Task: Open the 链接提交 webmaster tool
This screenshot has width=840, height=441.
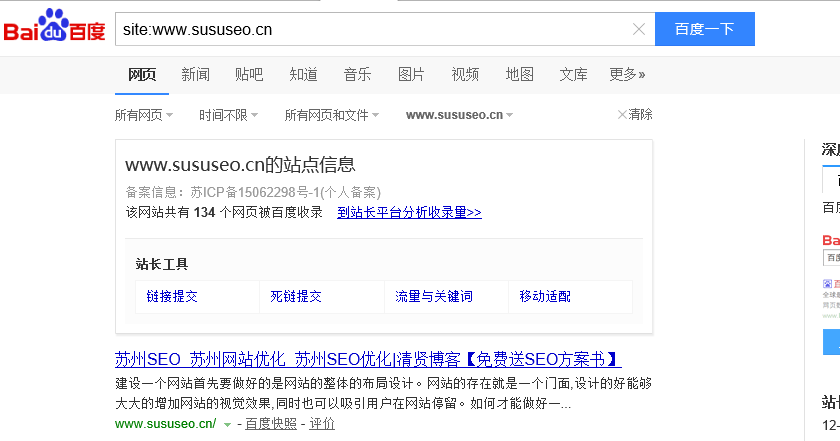Action: pos(172,296)
